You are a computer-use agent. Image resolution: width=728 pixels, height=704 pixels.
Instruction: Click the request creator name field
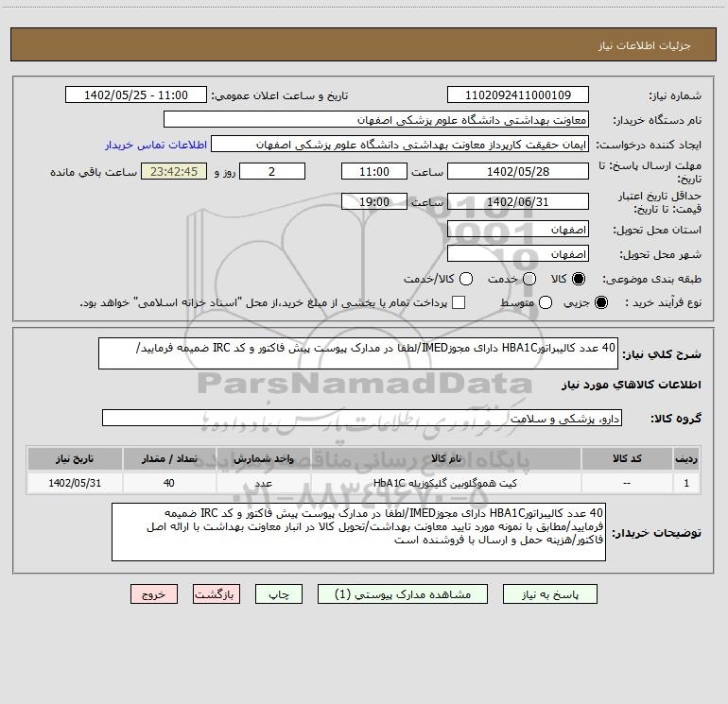400,144
